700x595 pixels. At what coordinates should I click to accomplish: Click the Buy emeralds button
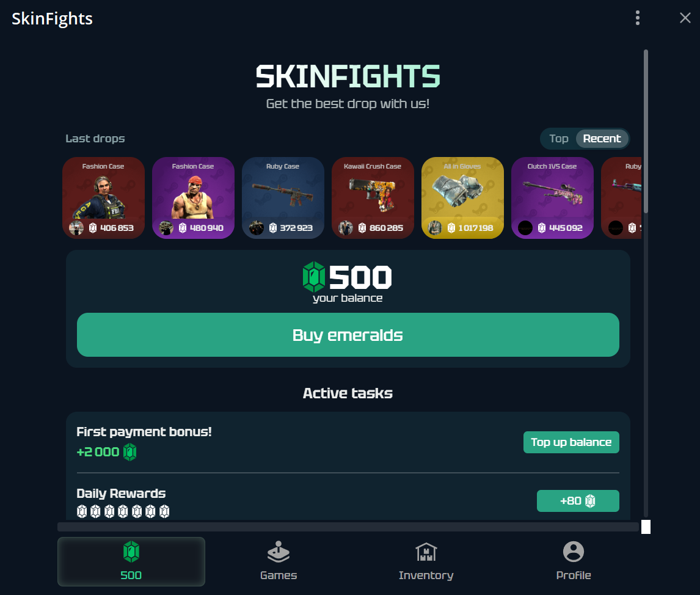point(348,335)
